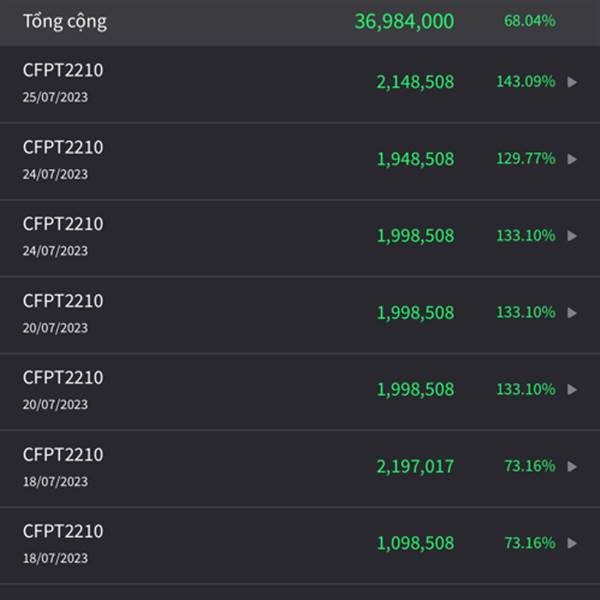Click the 68.04% total percentage

coord(529,21)
